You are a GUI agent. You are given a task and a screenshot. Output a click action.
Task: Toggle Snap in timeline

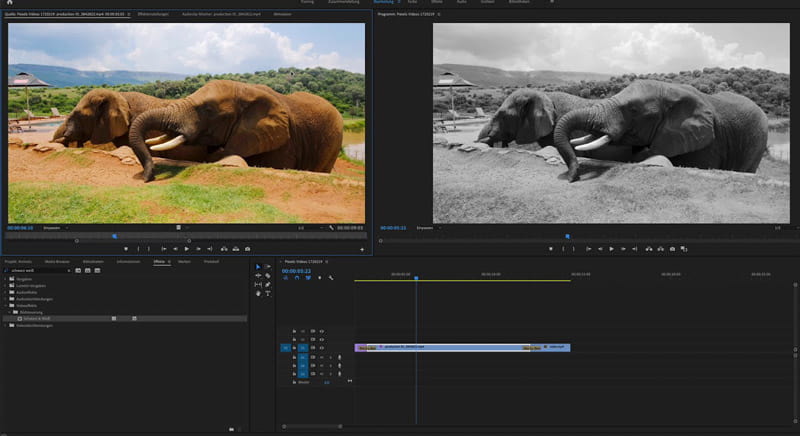point(297,278)
